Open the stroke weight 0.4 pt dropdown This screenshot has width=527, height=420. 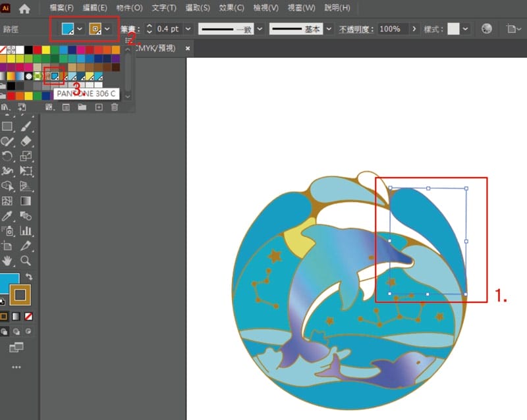(x=188, y=30)
